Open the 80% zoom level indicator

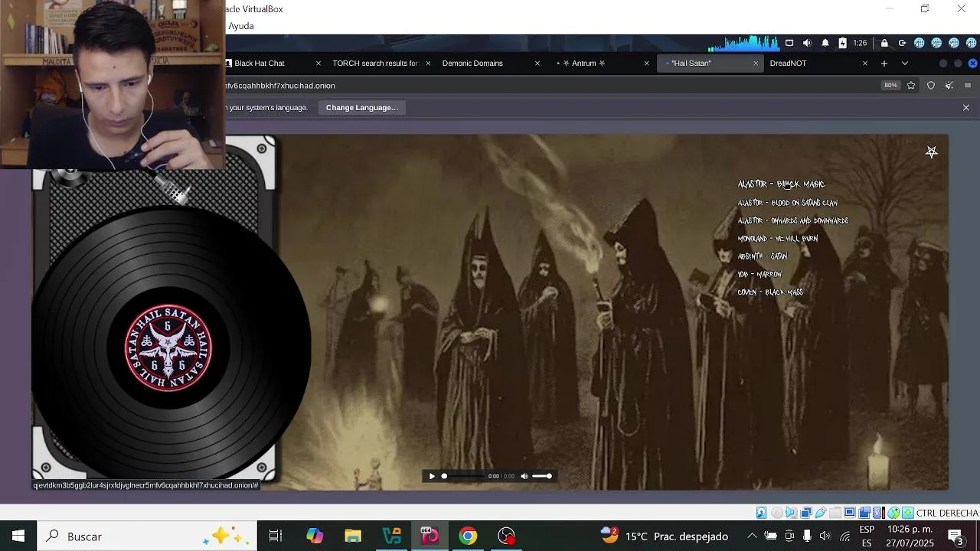pyautogui.click(x=890, y=86)
